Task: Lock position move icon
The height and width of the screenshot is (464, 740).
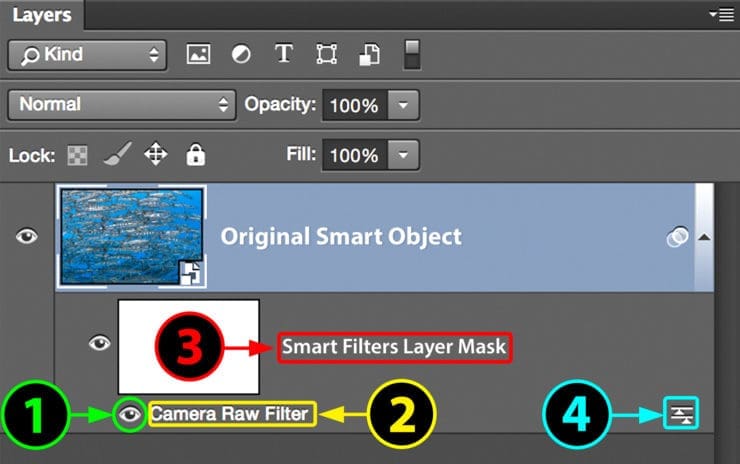Action: (x=156, y=154)
